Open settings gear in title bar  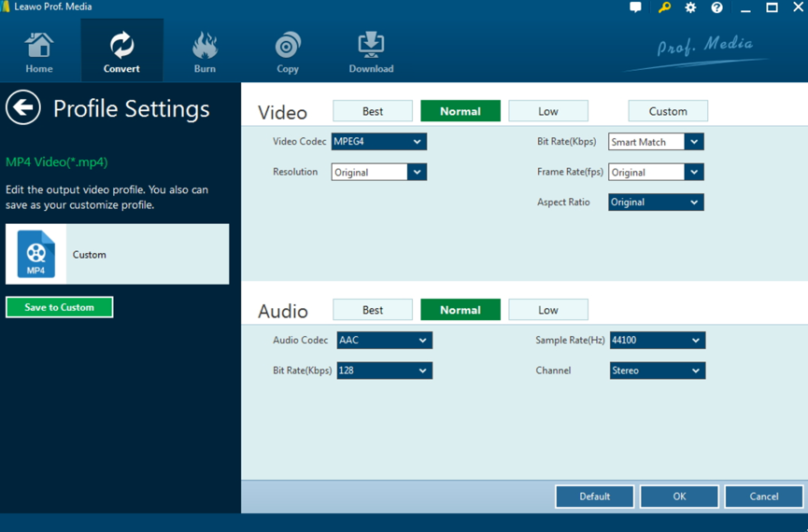click(x=690, y=7)
